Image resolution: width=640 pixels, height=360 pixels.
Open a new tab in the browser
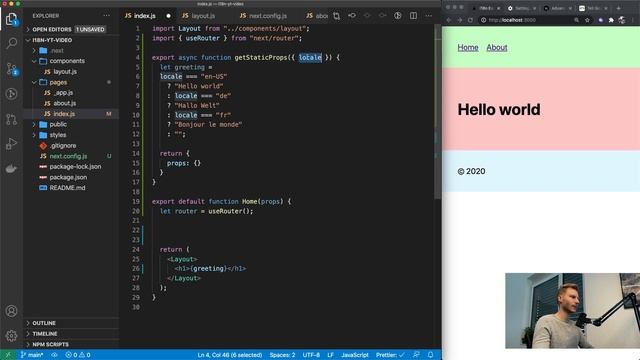[x=618, y=8]
